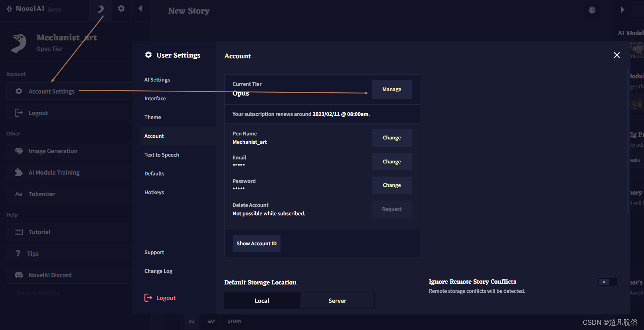This screenshot has height=330, width=644.
Task: Open Account Settings in the sidebar
Action: point(69,91)
